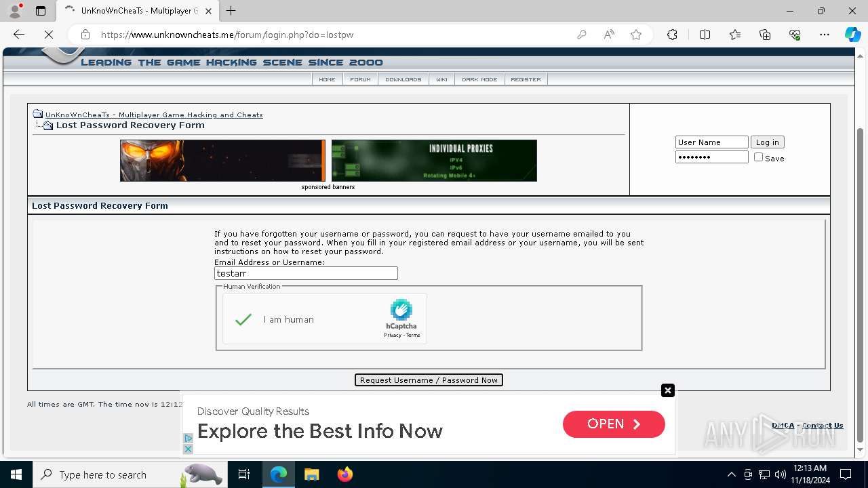Click the breadcrumb folder icon
Viewport: 868px width, 488px height.
(38, 114)
